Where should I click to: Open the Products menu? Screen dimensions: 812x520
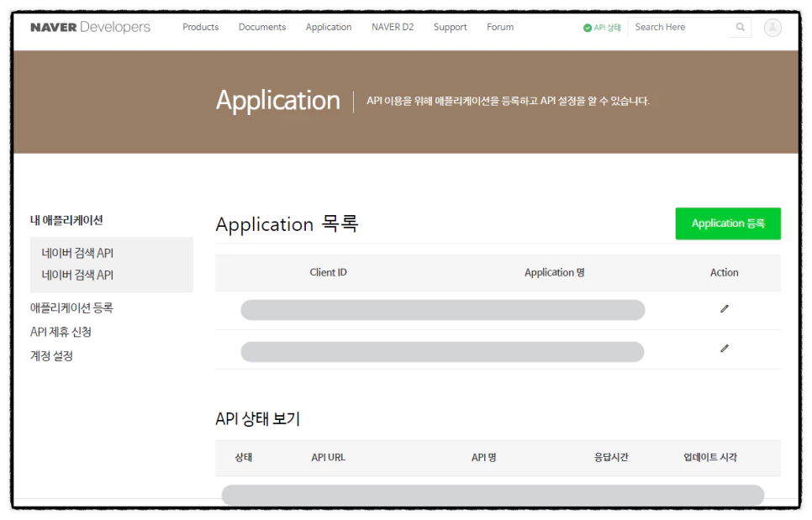(x=200, y=27)
